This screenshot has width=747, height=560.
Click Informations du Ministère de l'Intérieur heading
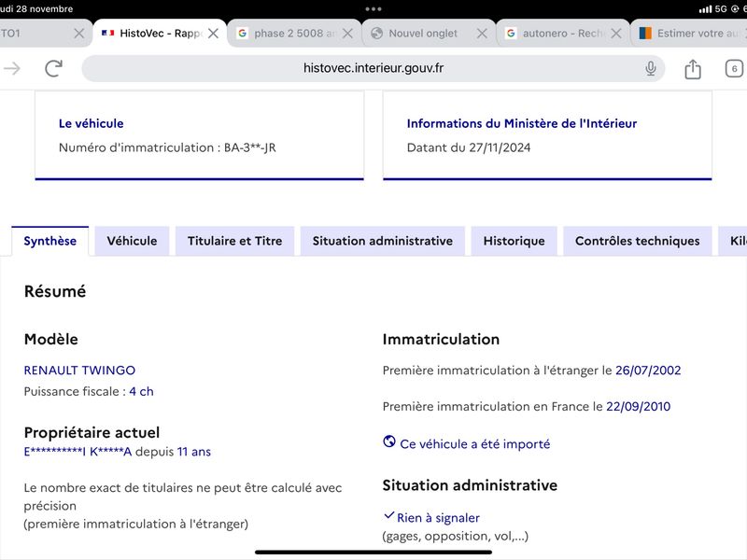point(522,123)
